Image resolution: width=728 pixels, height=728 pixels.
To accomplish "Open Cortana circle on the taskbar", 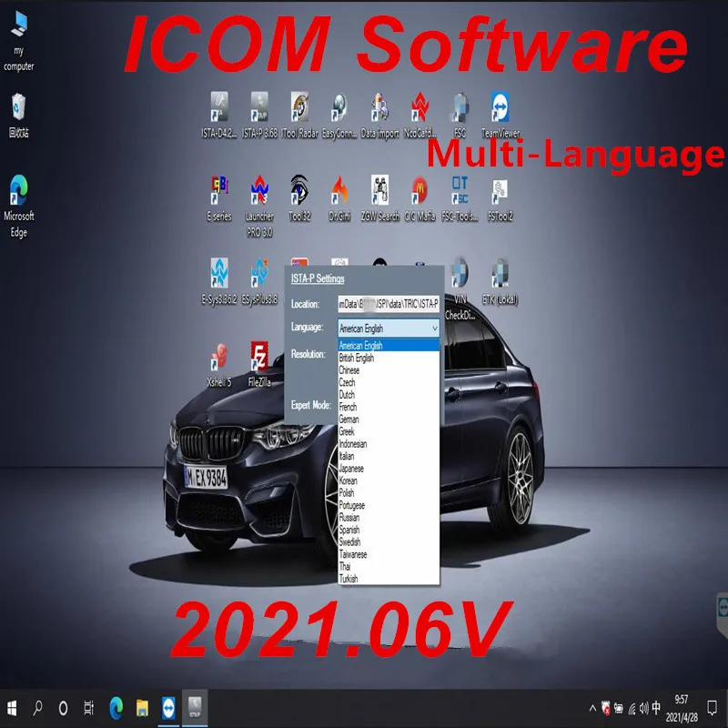I will [x=64, y=709].
